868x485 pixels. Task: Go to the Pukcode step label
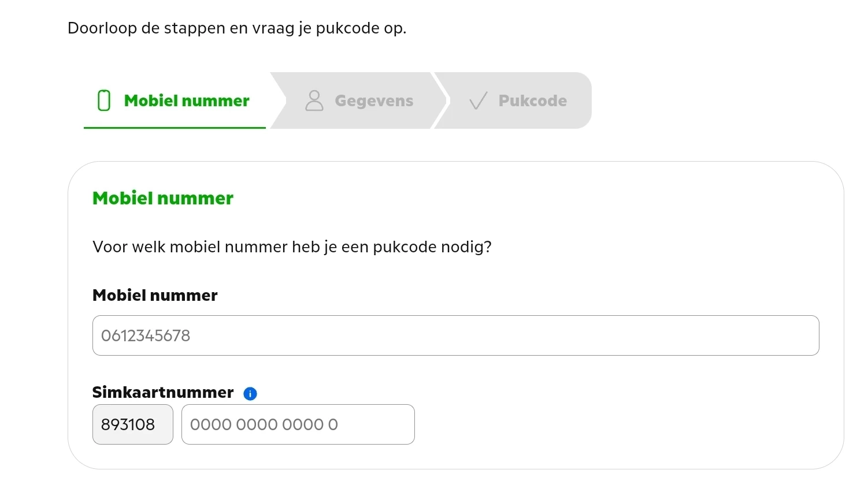click(x=532, y=100)
